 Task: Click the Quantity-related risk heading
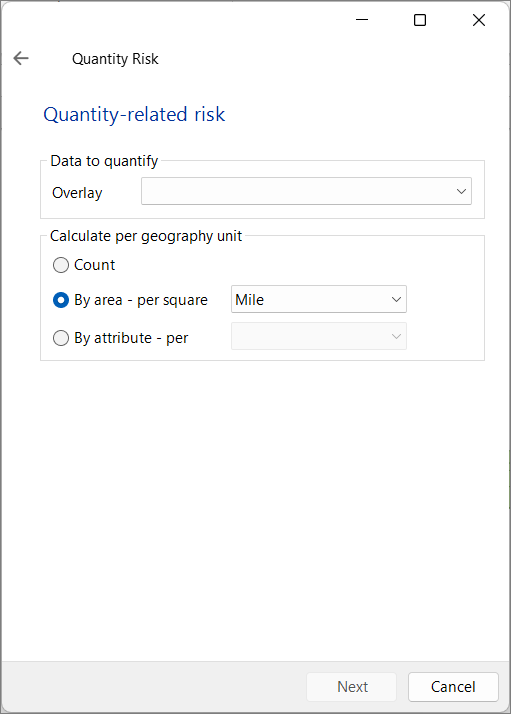click(134, 114)
